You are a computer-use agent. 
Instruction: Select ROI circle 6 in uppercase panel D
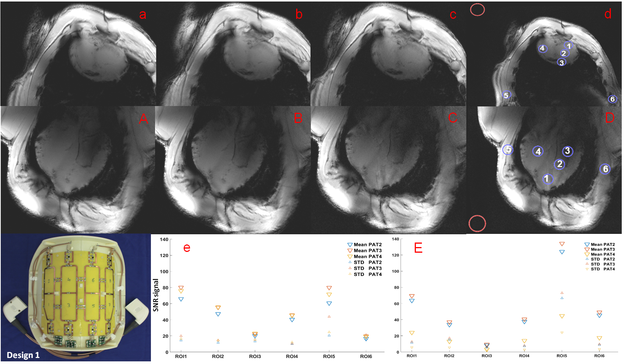pos(605,169)
